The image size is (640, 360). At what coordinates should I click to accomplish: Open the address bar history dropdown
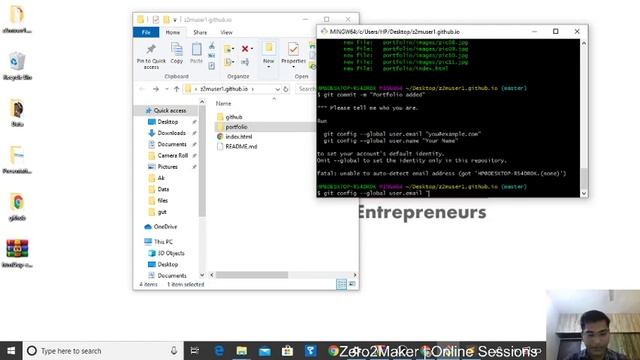click(x=278, y=89)
